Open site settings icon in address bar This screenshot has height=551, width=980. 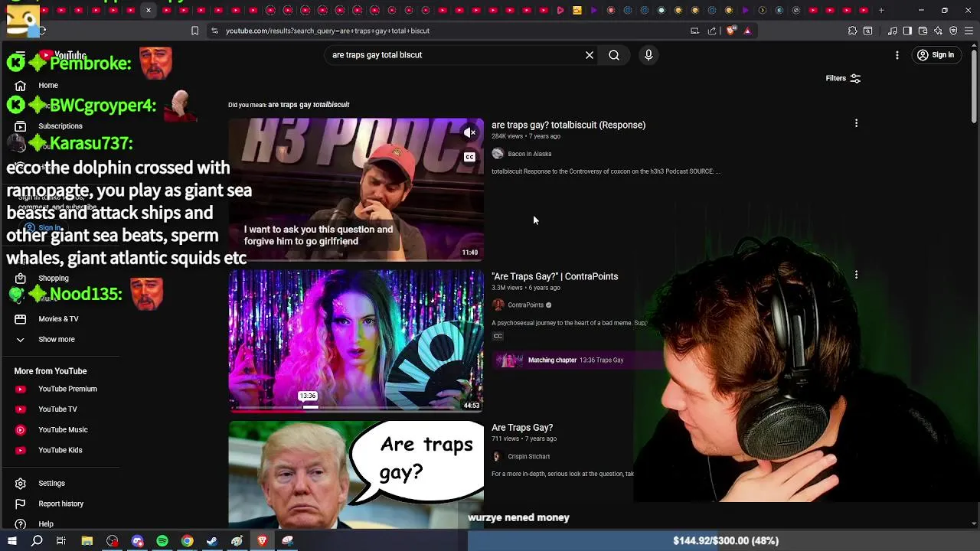pyautogui.click(x=214, y=31)
